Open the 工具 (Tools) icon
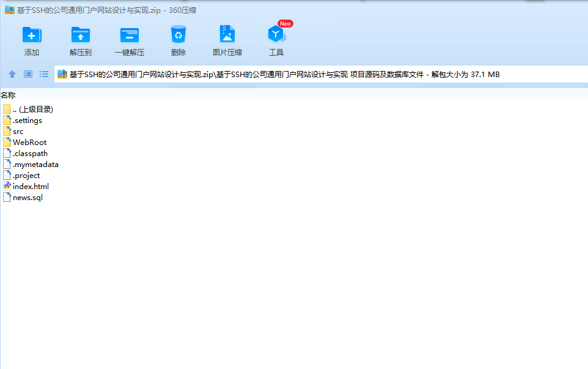This screenshot has height=369, width=588. click(x=276, y=34)
